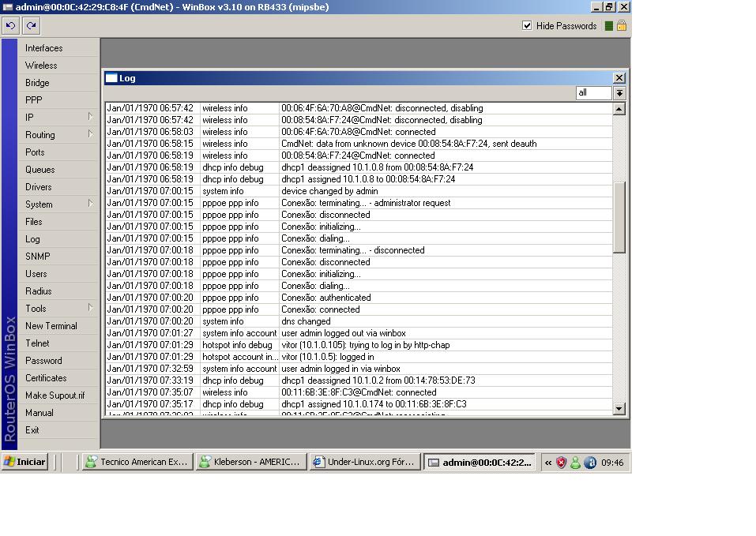
Task: Click the admin@00:0C:42 taskbar button
Action: [x=480, y=463]
